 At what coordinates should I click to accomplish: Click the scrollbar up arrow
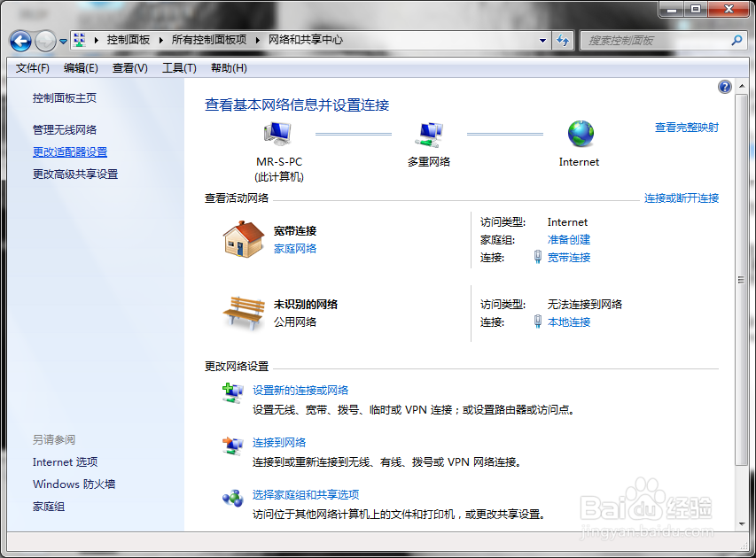[x=742, y=86]
